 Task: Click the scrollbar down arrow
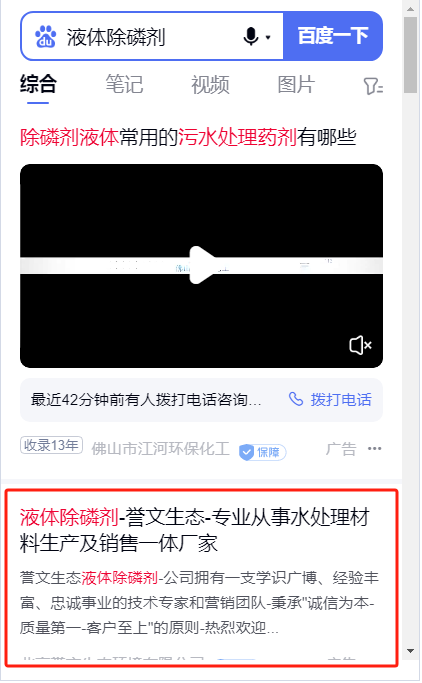[x=410, y=651]
